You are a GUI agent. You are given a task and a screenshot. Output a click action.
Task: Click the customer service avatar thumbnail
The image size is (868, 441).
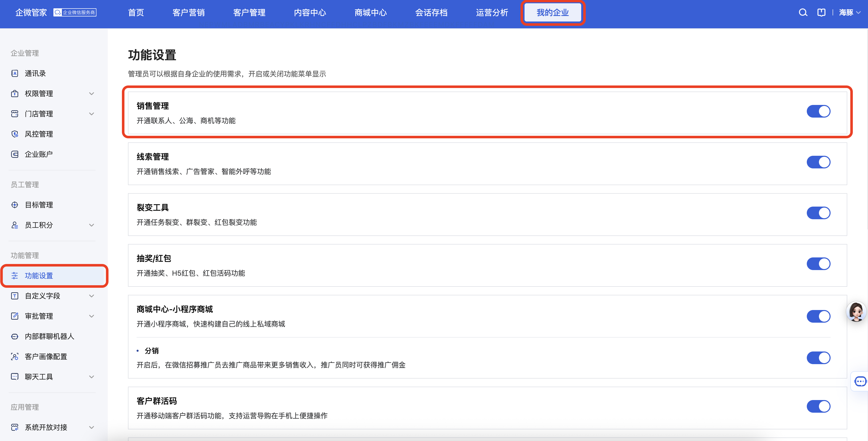point(856,312)
